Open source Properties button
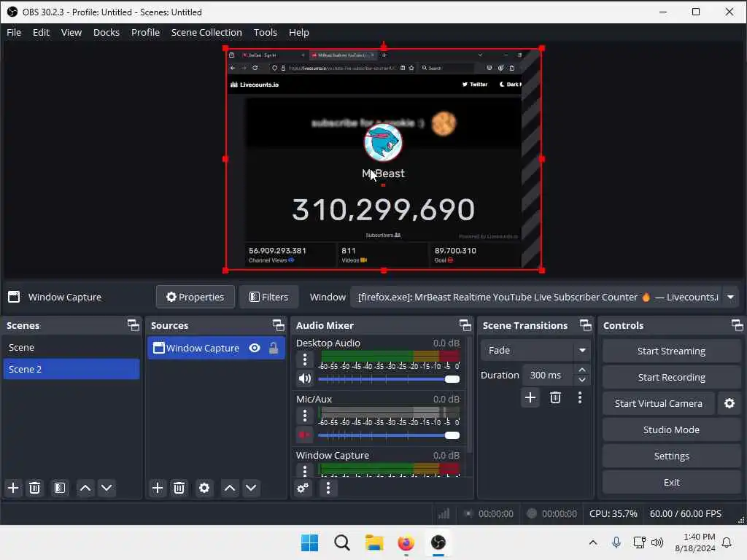Screen dimensions: 747x560 pos(196,297)
